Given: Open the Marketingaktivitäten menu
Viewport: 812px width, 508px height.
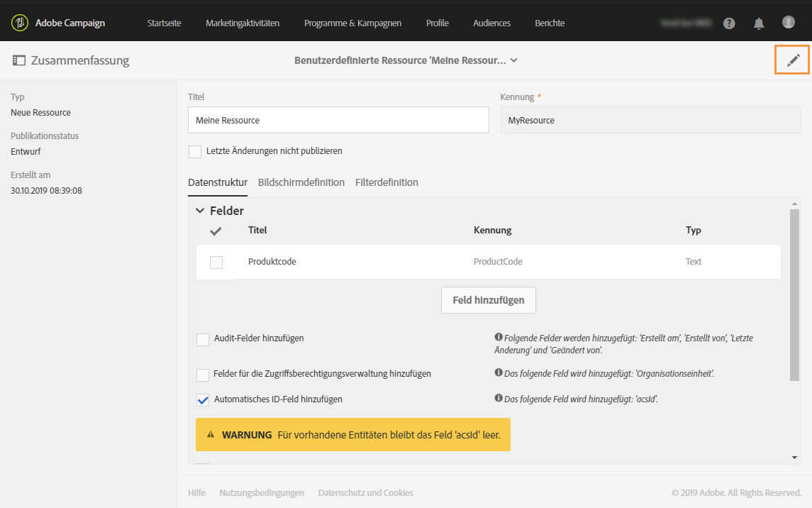Looking at the screenshot, I should pyautogui.click(x=243, y=23).
